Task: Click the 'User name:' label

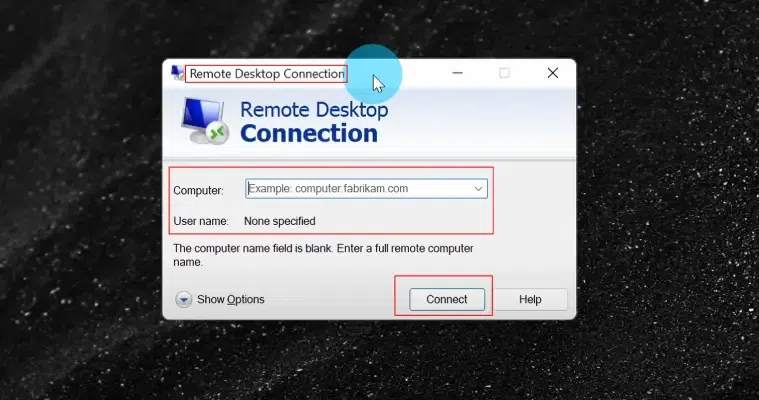Action: [201, 221]
